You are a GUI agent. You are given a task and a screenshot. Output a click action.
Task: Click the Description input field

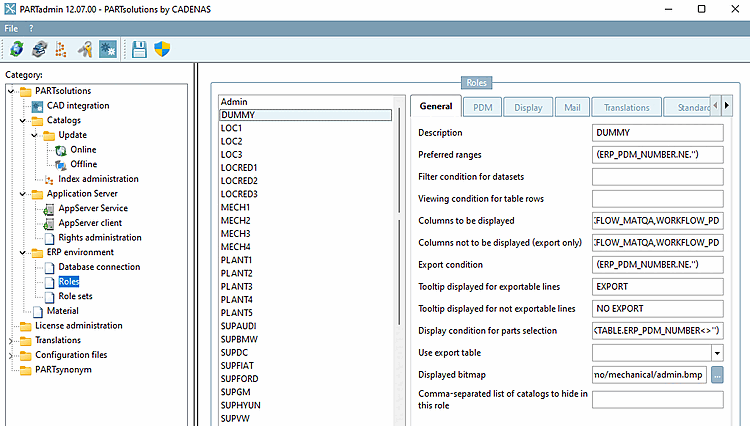point(658,133)
